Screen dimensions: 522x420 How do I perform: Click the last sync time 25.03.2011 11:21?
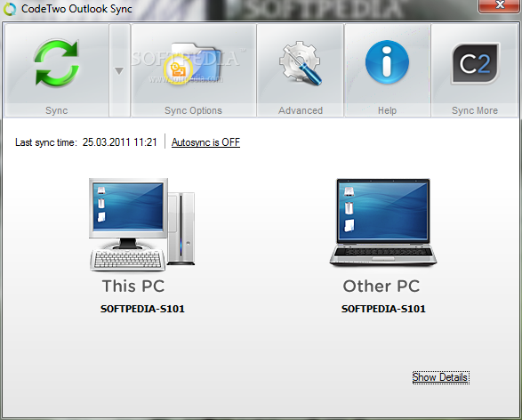coord(119,142)
